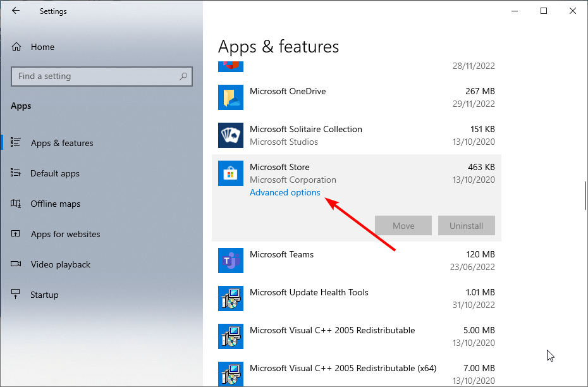Click the vertical scrollbar thumb

585,195
